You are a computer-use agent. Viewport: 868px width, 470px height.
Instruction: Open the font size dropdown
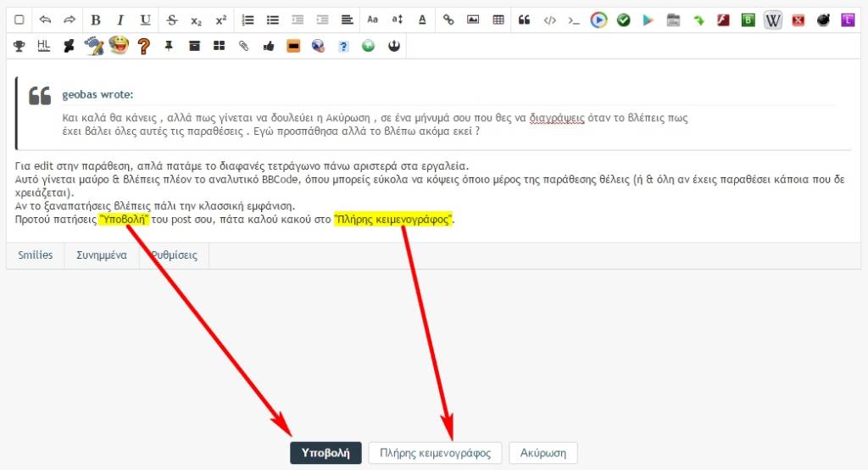[397, 20]
